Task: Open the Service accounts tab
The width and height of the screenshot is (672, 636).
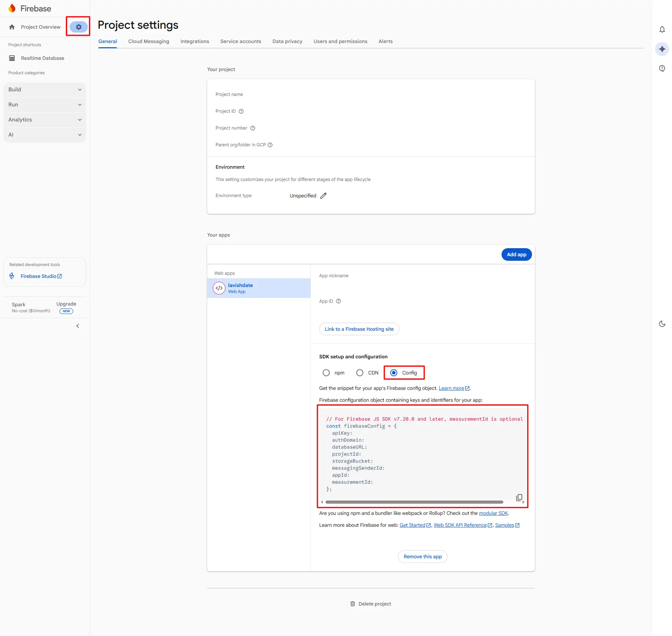Action: (240, 41)
